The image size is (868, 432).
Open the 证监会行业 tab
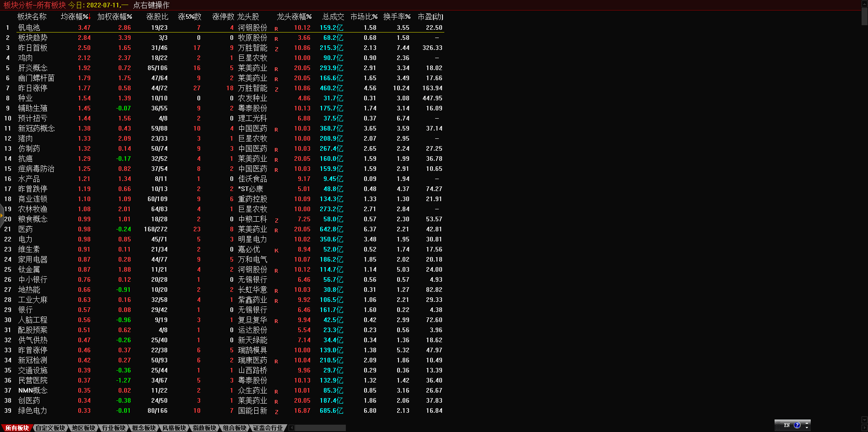point(268,428)
